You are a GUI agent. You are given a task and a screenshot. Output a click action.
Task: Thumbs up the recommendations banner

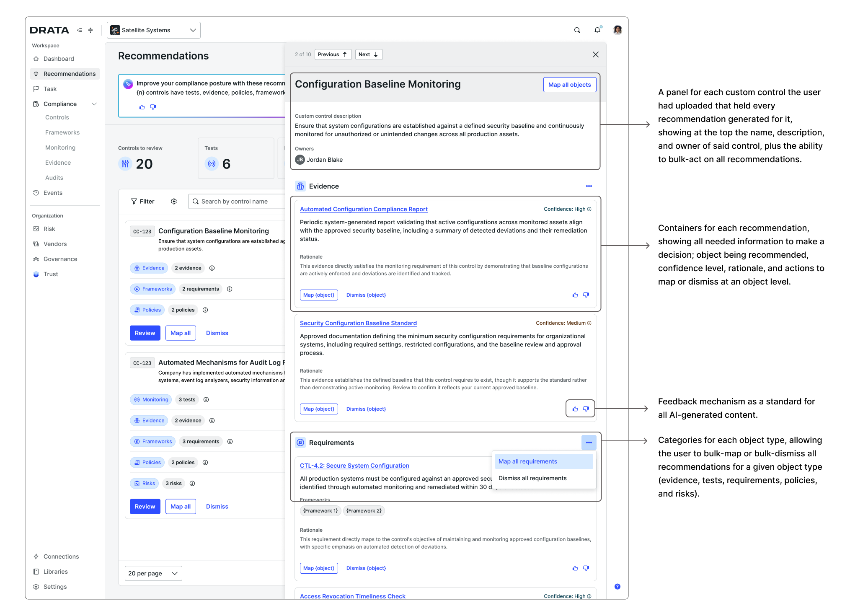142,107
